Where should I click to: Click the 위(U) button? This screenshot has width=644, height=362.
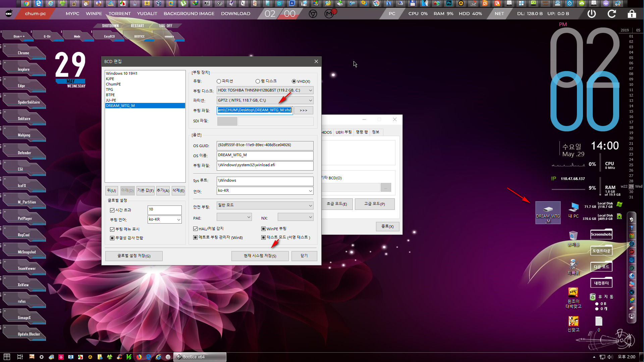(111, 190)
